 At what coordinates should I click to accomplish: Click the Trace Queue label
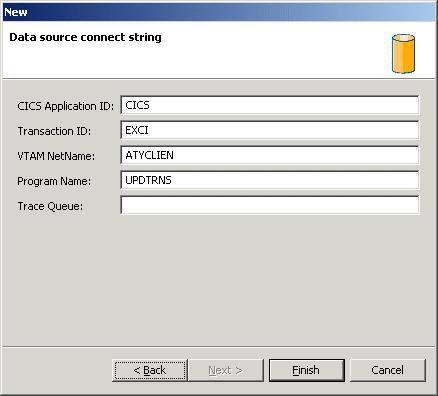click(x=50, y=206)
